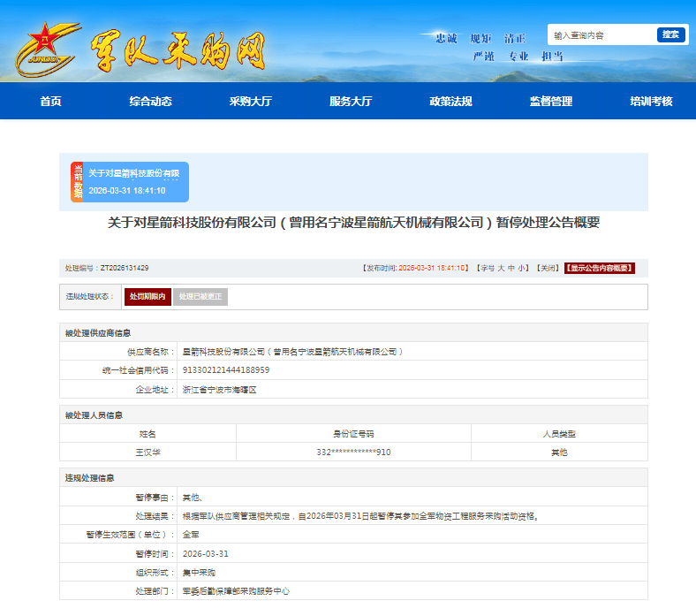Click the orange 当前数据 tag
The width and height of the screenshot is (696, 616).
(x=77, y=182)
